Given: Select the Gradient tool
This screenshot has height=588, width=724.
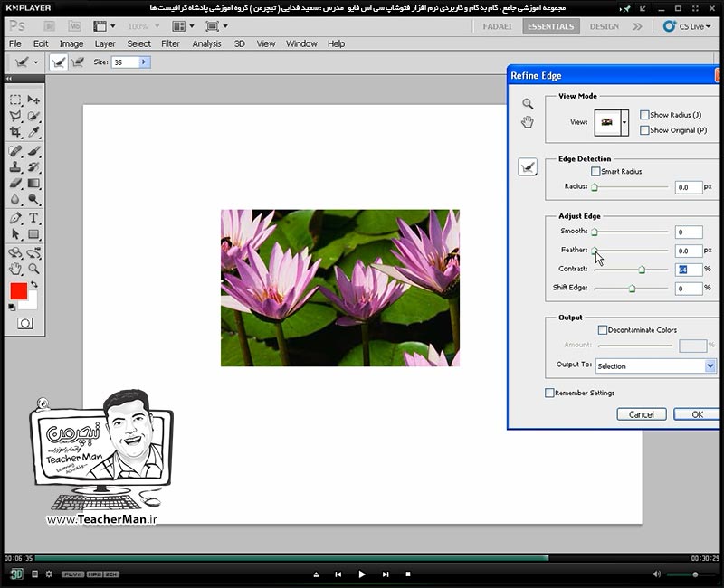Looking at the screenshot, I should click(x=33, y=184).
